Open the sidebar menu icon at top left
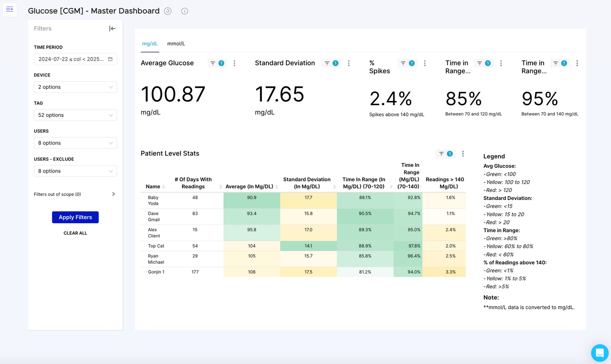This screenshot has width=611, height=364. [10, 9]
